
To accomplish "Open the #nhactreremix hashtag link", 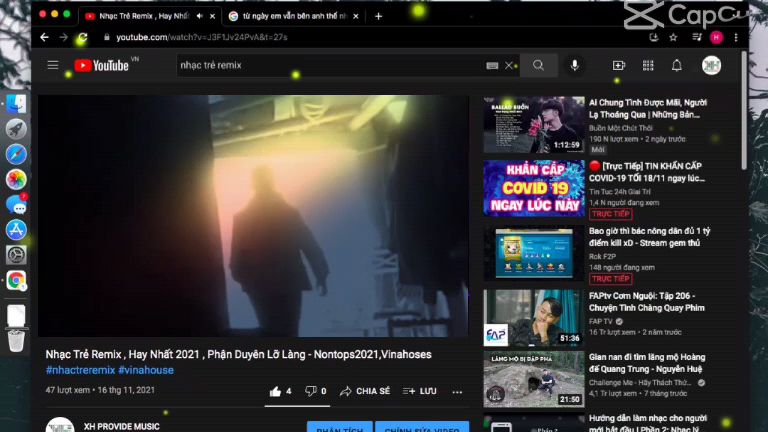I will (80, 370).
